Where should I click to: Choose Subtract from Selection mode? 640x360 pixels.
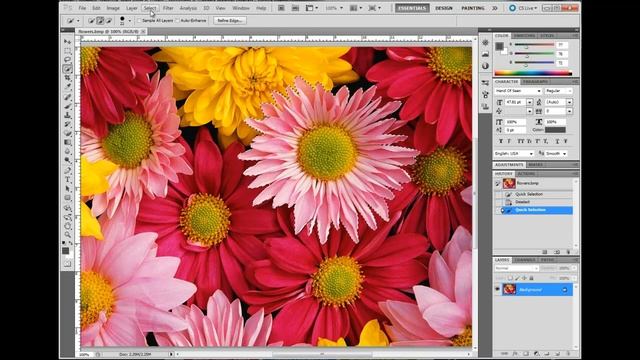[109, 20]
